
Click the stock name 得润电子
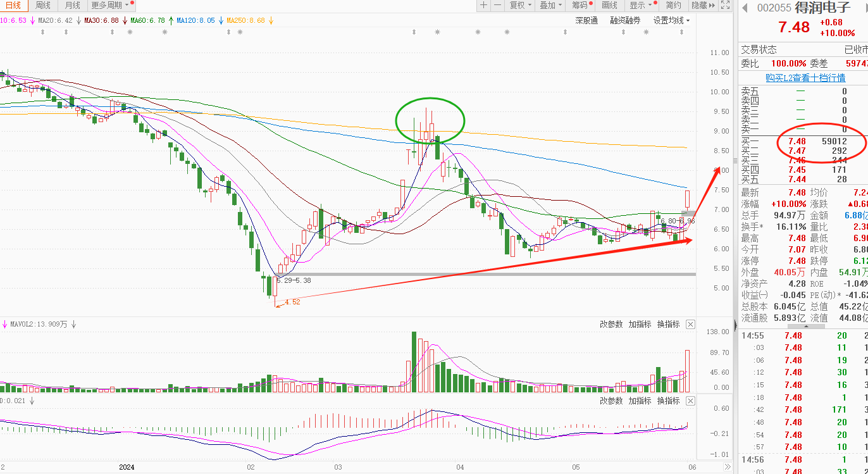point(824,8)
